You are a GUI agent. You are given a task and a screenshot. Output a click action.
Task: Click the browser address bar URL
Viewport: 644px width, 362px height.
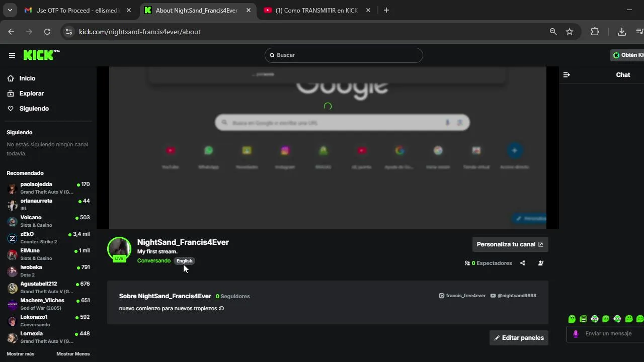point(140,32)
